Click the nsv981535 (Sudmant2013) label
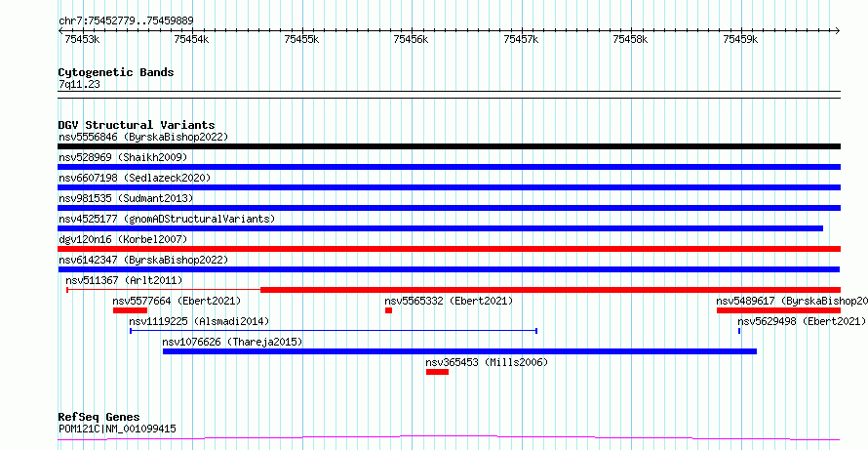The height and width of the screenshot is (450, 868). tap(126, 198)
